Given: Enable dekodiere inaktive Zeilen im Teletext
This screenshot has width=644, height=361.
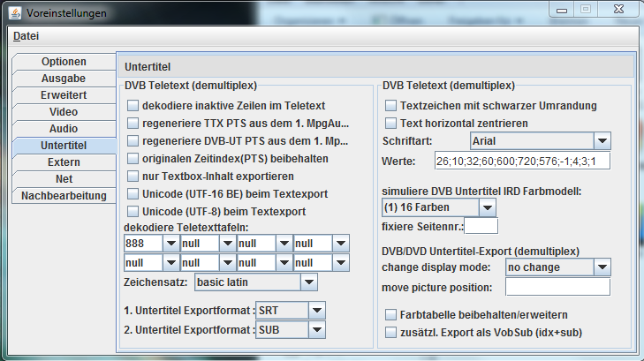Looking at the screenshot, I should pyautogui.click(x=133, y=106).
